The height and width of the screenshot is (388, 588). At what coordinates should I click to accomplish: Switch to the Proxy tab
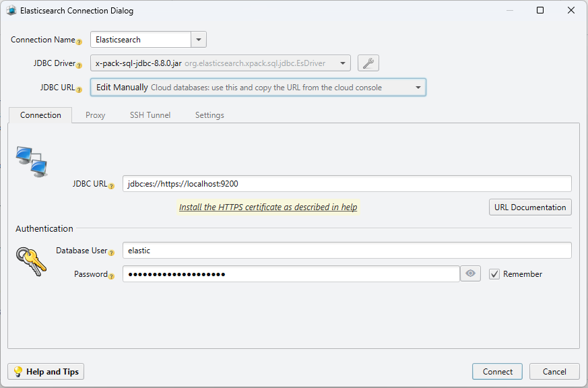(x=95, y=115)
